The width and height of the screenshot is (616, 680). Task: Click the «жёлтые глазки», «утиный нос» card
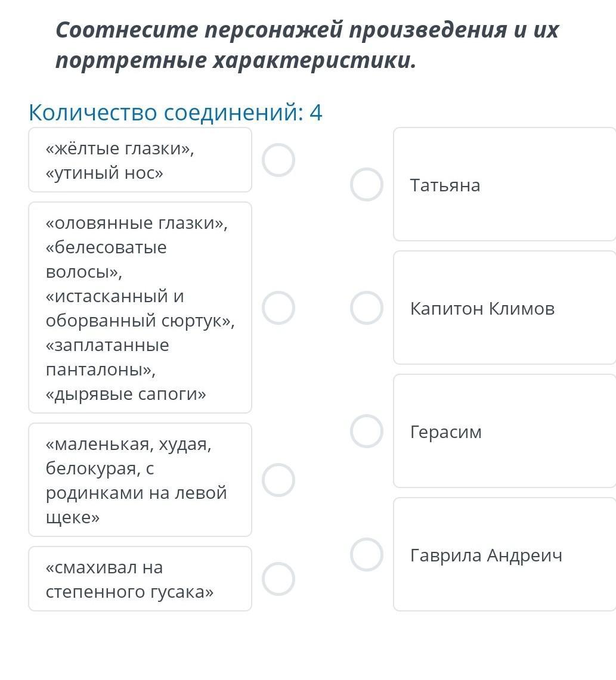(140, 160)
